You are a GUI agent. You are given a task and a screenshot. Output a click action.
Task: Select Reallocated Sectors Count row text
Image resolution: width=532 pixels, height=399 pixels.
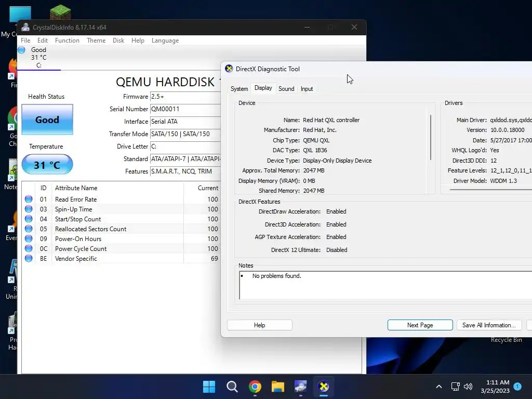(x=90, y=229)
